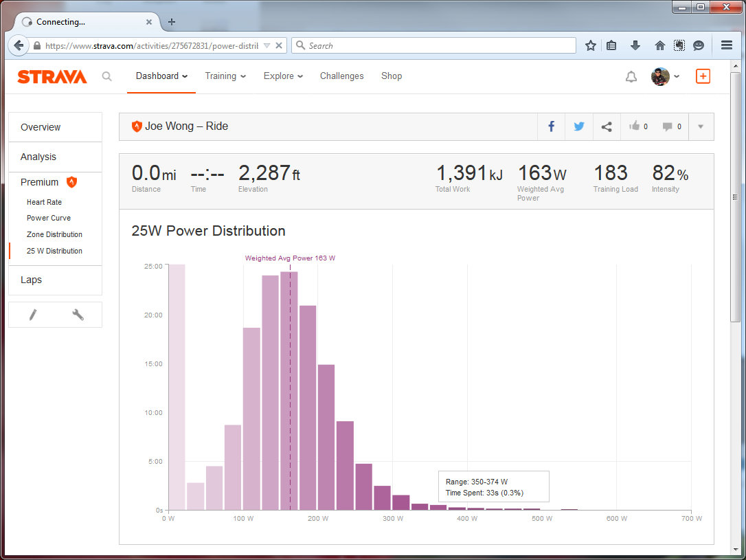Image resolution: width=746 pixels, height=560 pixels.
Task: Expand the Training dropdown menu
Action: click(x=225, y=76)
